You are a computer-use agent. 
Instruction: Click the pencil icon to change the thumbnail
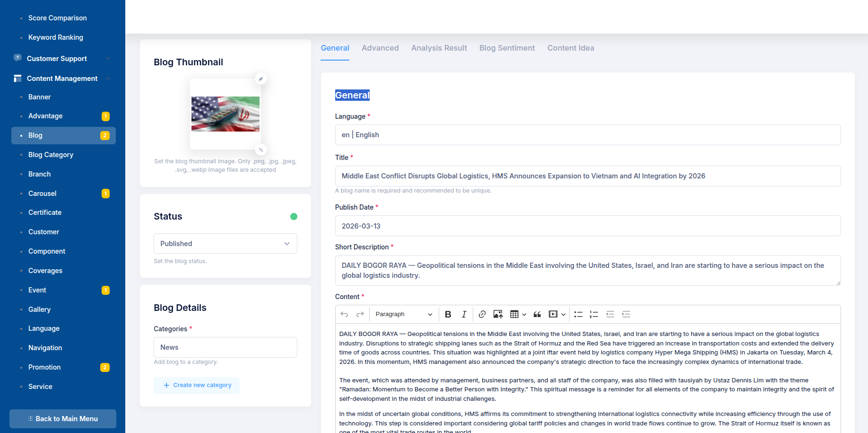260,79
